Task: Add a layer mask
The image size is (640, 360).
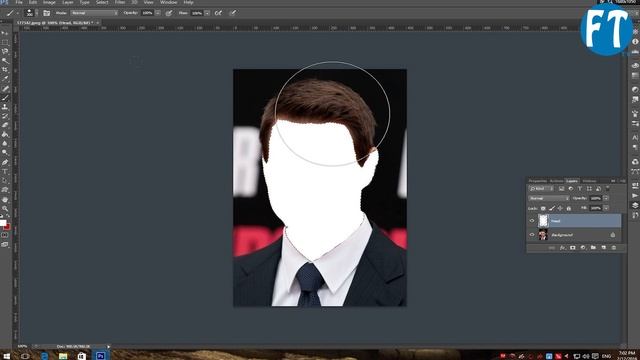Action: tap(573, 248)
